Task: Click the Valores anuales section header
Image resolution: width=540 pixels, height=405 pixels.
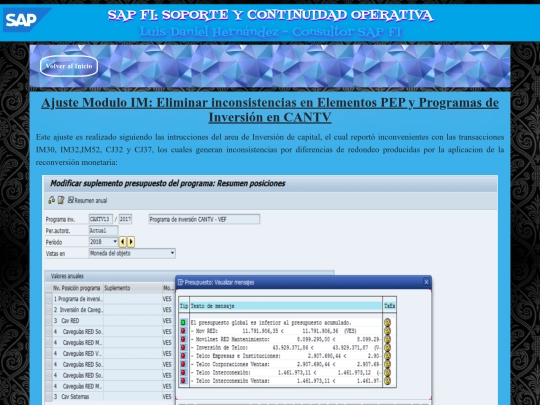Action: 67,276
